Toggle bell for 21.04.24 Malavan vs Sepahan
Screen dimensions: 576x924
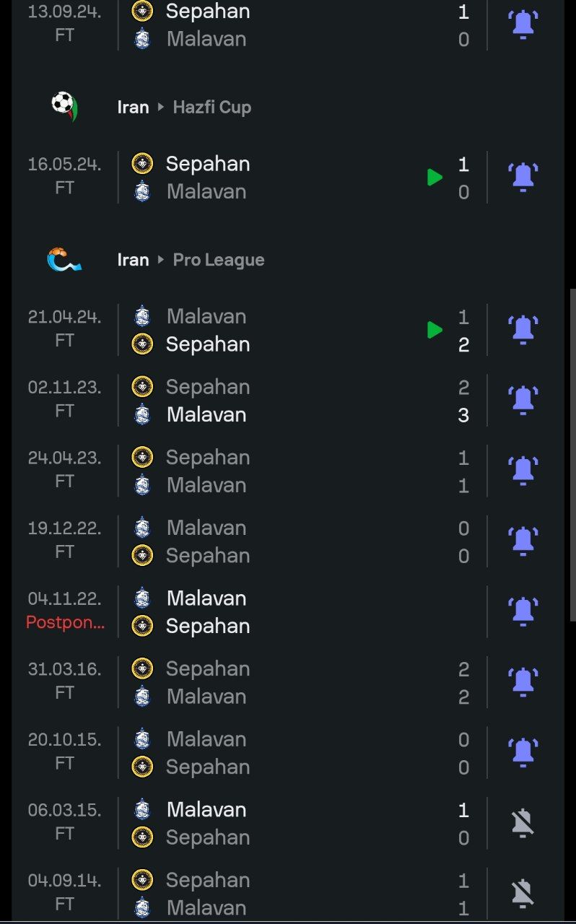[x=523, y=330]
